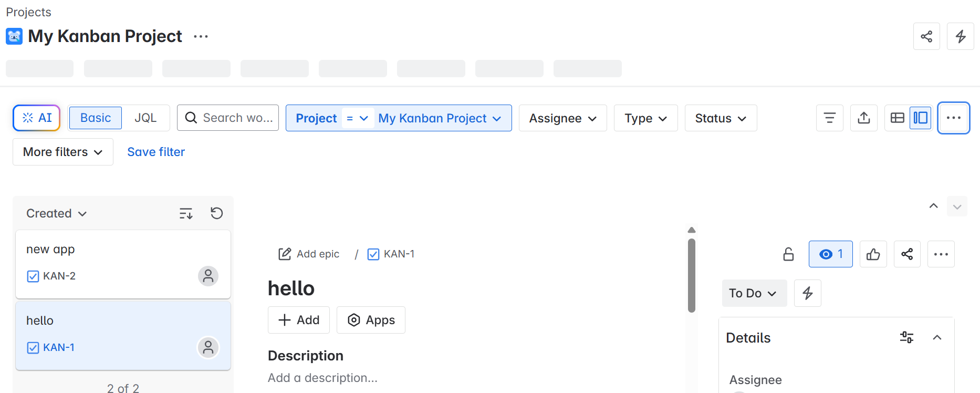Configure Details panel with the sliders icon
The height and width of the screenshot is (393, 980).
click(906, 337)
